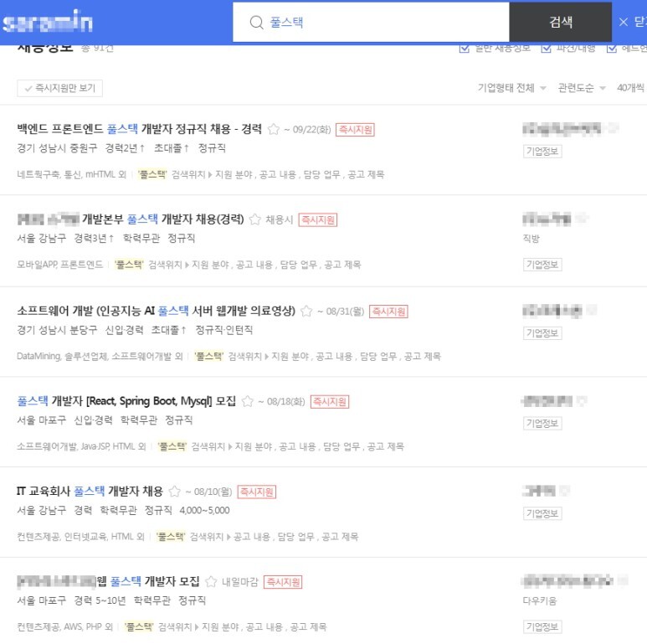Click the magnifier icon in search box
Image resolution: width=647 pixels, height=644 pixels.
pos(256,23)
